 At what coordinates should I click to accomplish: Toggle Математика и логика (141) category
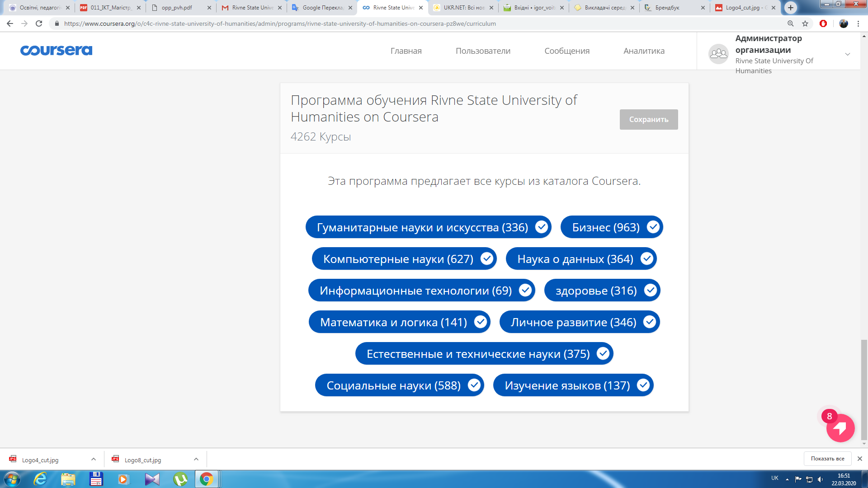click(x=400, y=322)
